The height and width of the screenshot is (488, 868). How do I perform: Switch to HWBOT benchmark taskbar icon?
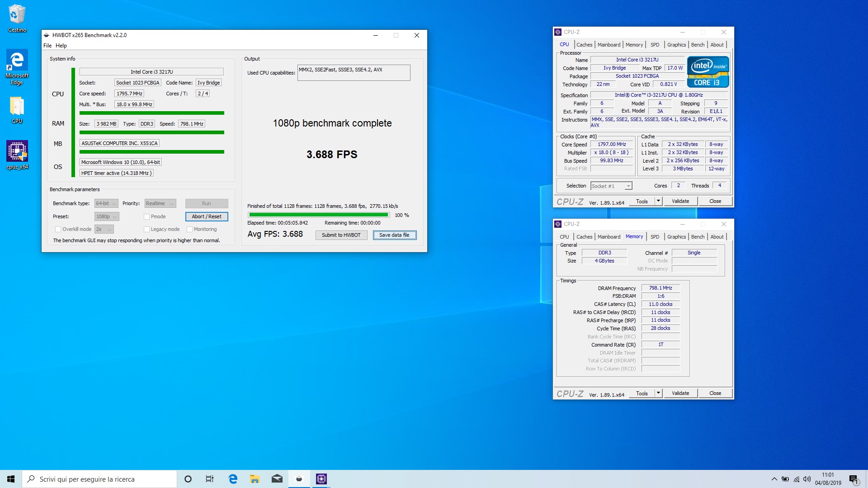pos(299,479)
